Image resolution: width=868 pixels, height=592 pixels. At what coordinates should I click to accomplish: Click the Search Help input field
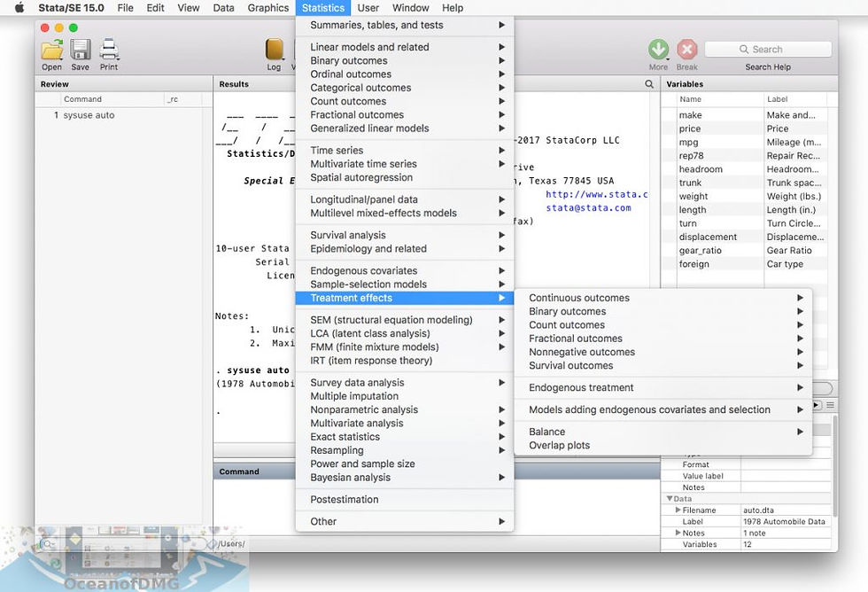click(x=768, y=50)
